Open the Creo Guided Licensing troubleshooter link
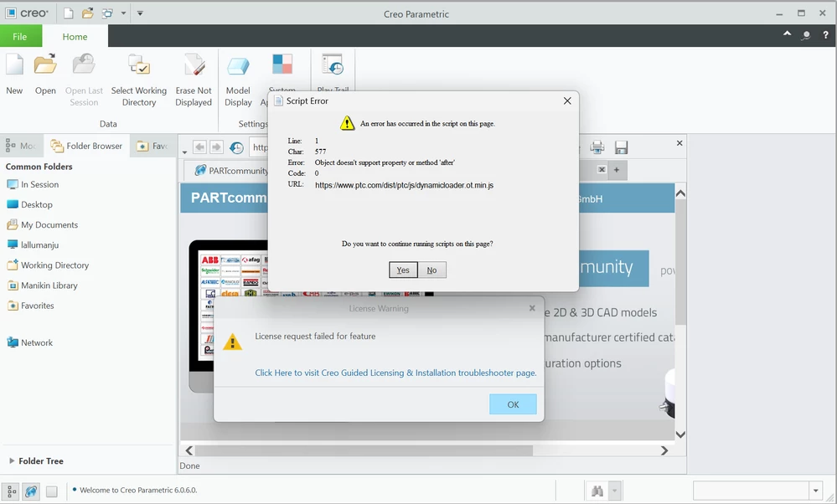Screen dimensions: 837x504 [x=394, y=373]
